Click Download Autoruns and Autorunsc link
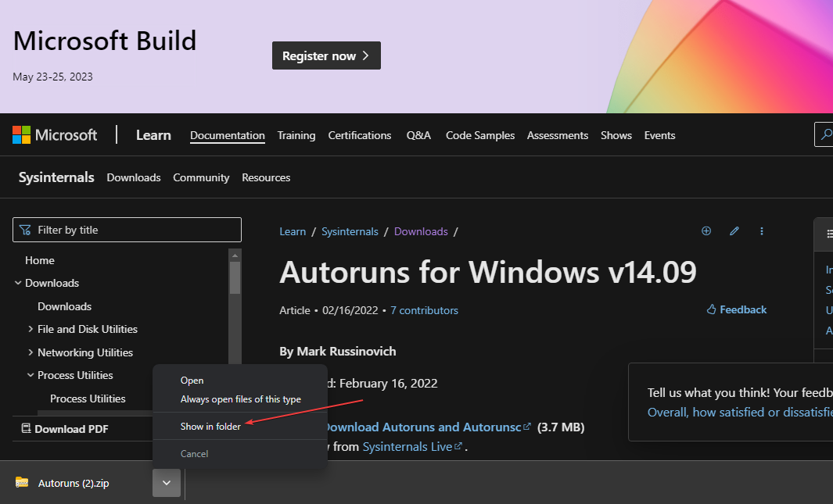 (x=426, y=427)
